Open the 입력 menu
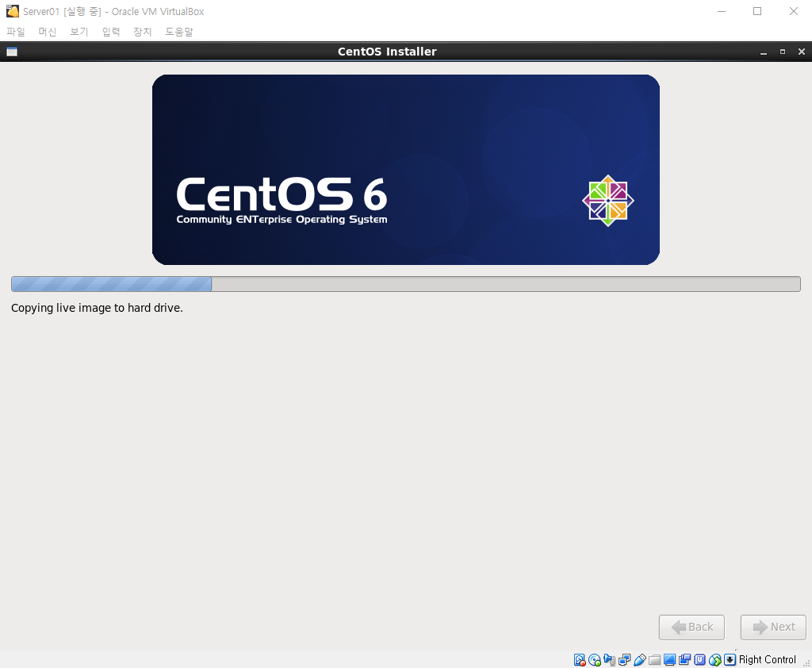This screenshot has height=668, width=812. click(x=111, y=32)
